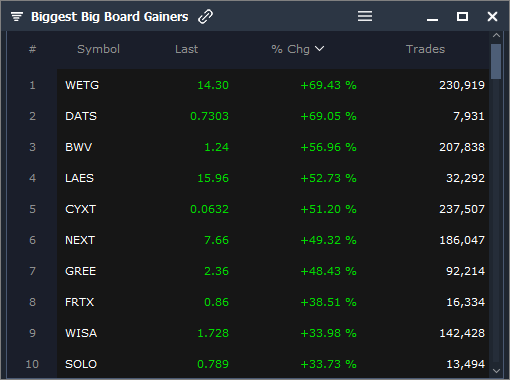Sort by the Last column header
The image size is (510, 380).
tap(186, 49)
